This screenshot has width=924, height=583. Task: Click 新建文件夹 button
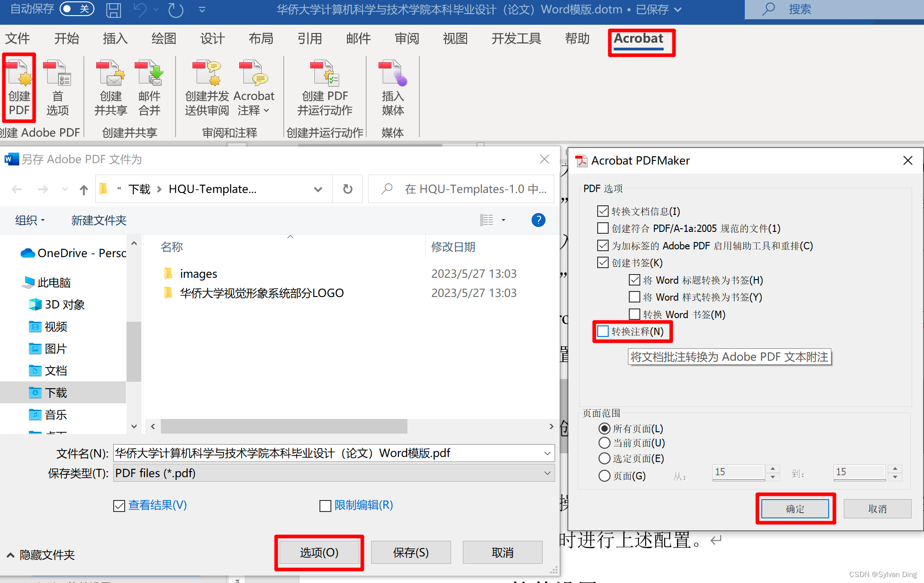pyautogui.click(x=99, y=220)
